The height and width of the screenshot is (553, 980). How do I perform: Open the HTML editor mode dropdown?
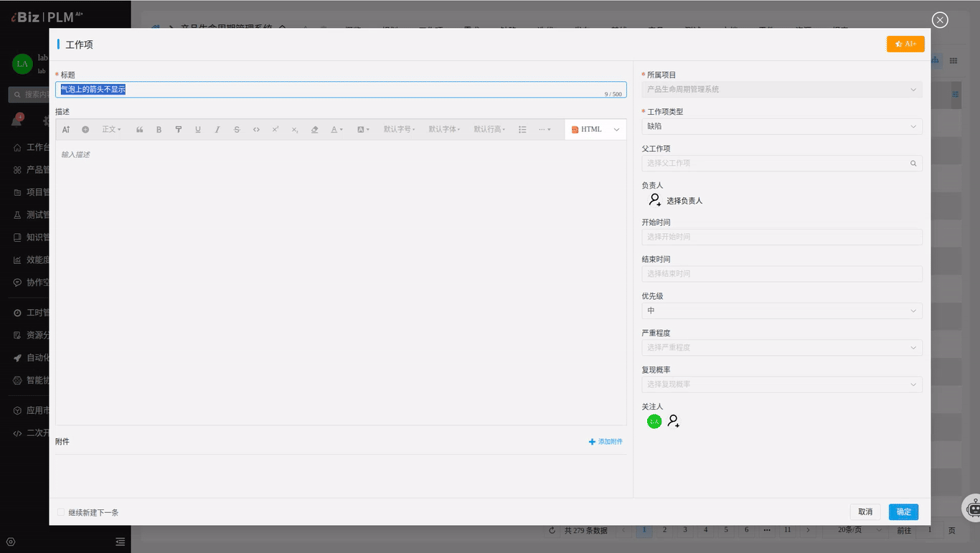click(x=595, y=130)
